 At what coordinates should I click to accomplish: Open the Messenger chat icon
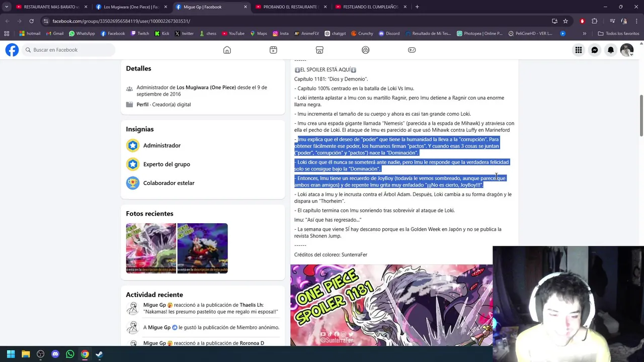(595, 50)
